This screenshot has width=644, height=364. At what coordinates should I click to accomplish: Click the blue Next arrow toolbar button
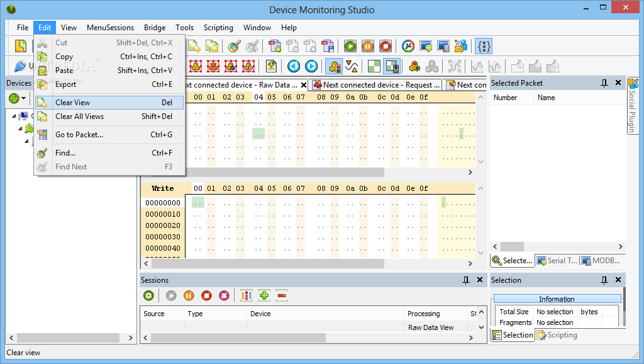(311, 65)
